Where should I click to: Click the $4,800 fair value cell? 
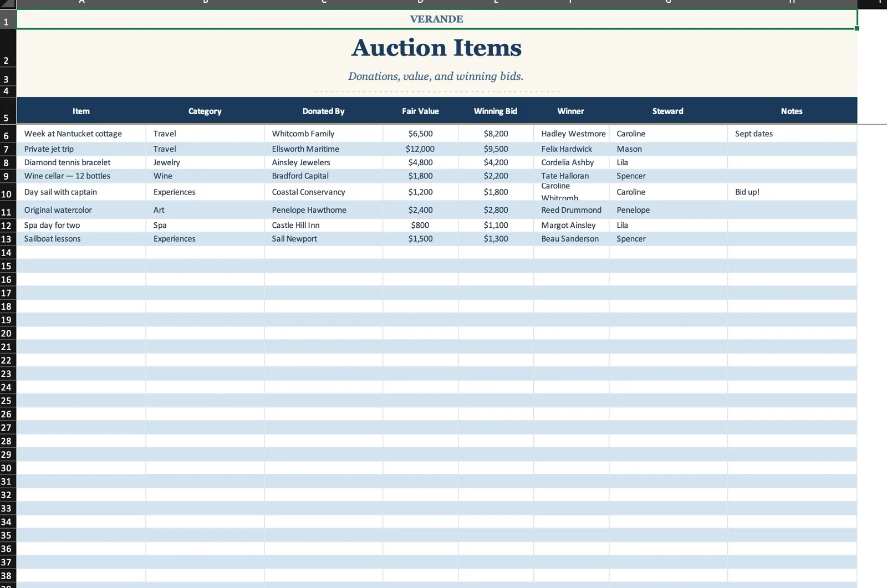(420, 162)
